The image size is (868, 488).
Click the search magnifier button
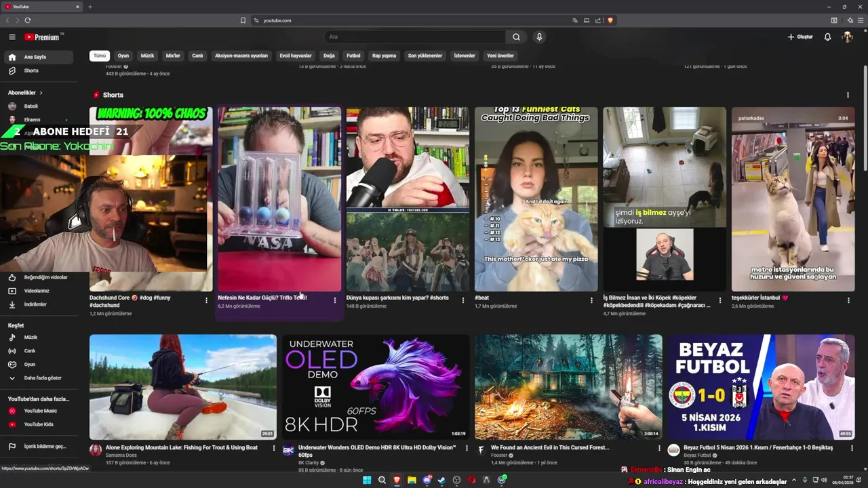[516, 37]
